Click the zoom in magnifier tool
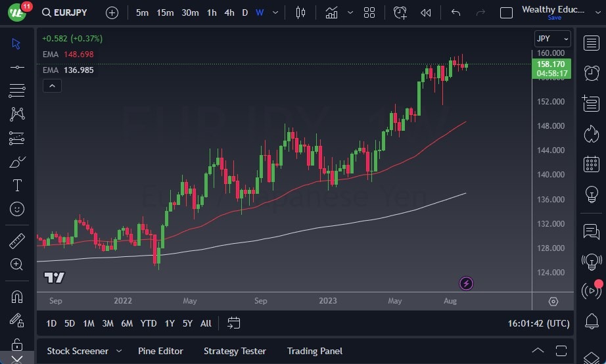Viewport: 606px width, 364px height. (x=17, y=264)
